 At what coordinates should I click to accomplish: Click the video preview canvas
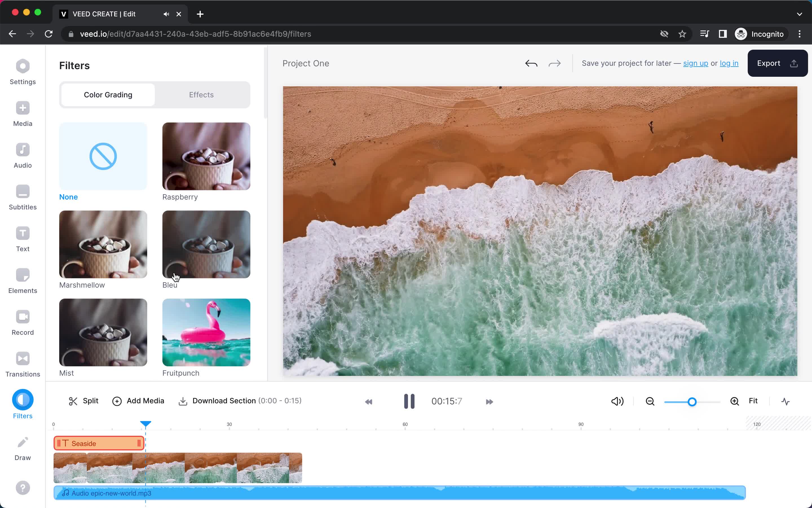pos(540,231)
